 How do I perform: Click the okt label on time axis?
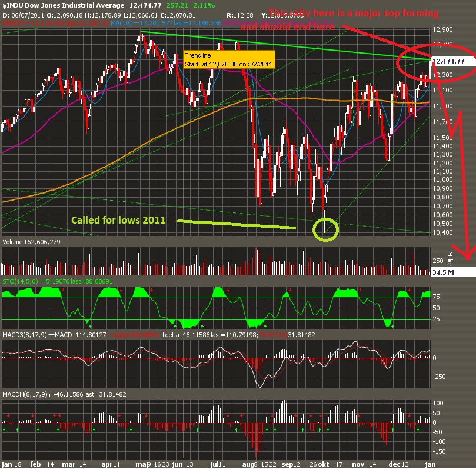tap(323, 464)
